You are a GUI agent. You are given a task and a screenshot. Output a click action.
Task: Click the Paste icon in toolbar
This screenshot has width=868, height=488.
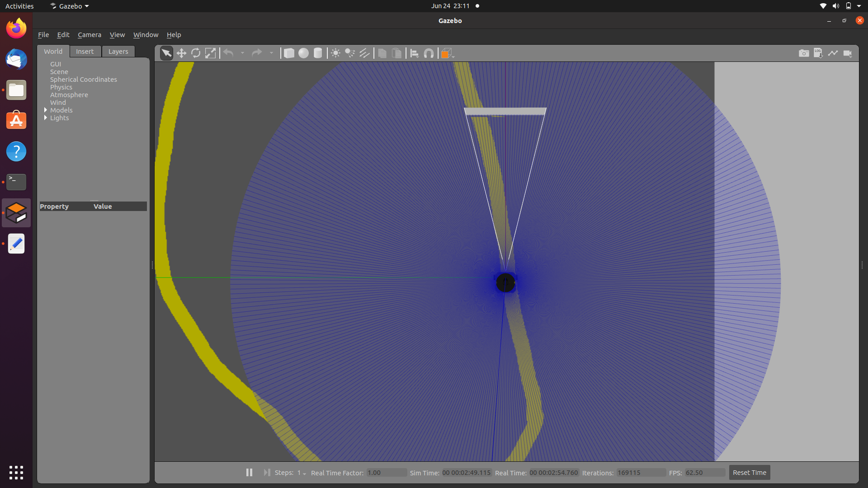[396, 53]
